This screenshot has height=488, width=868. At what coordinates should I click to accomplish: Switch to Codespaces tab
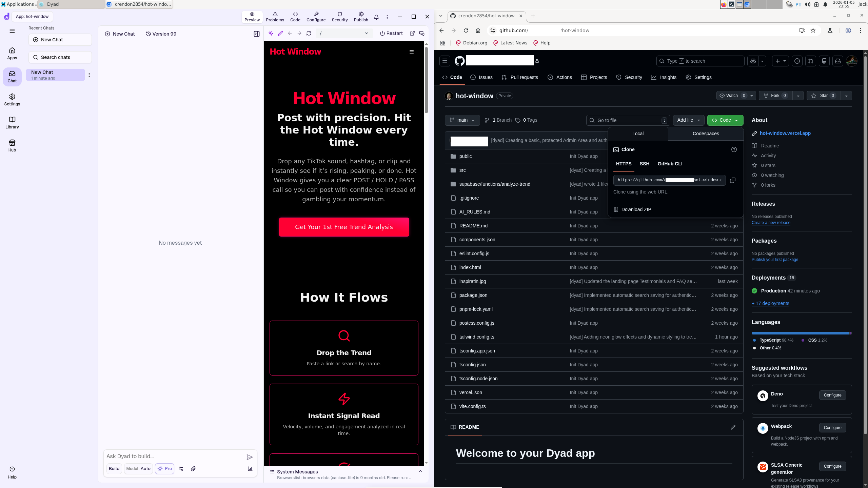(x=706, y=134)
